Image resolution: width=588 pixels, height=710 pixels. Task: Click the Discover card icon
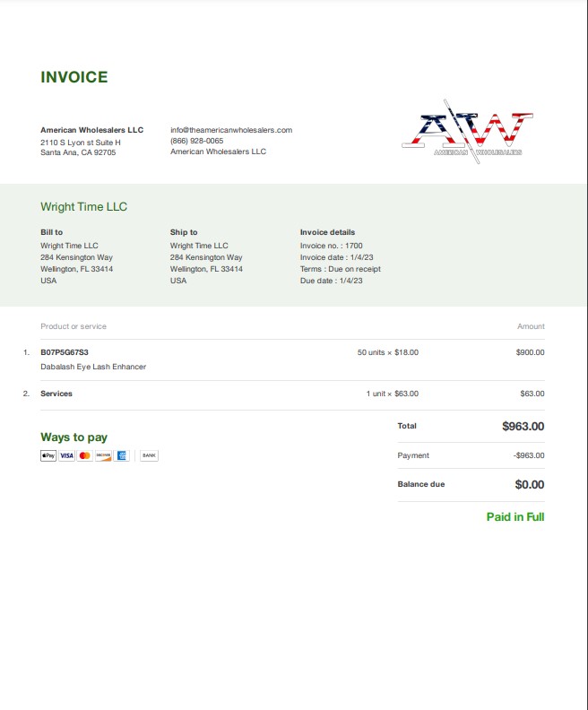pos(103,455)
